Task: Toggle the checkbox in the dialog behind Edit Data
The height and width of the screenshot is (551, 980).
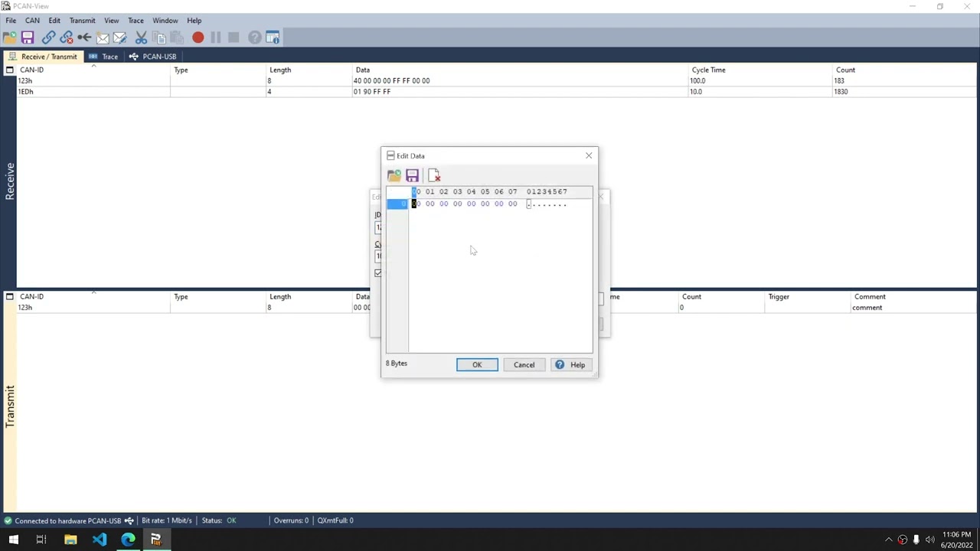Action: (x=378, y=273)
